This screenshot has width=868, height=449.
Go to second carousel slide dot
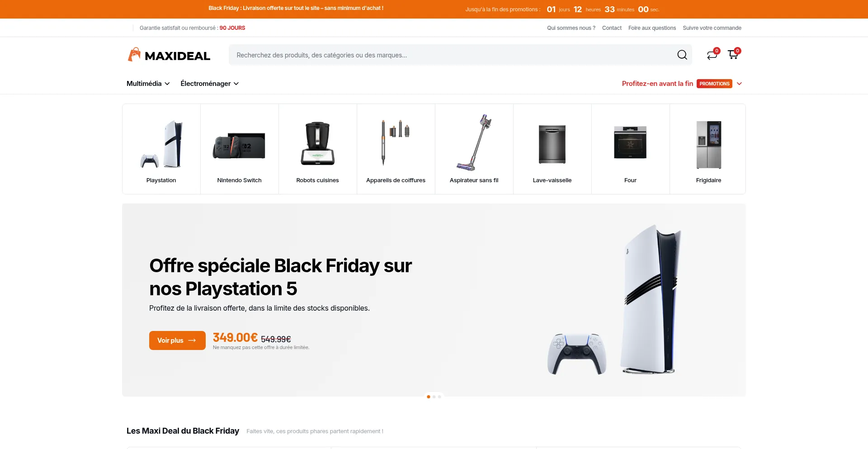(x=434, y=397)
